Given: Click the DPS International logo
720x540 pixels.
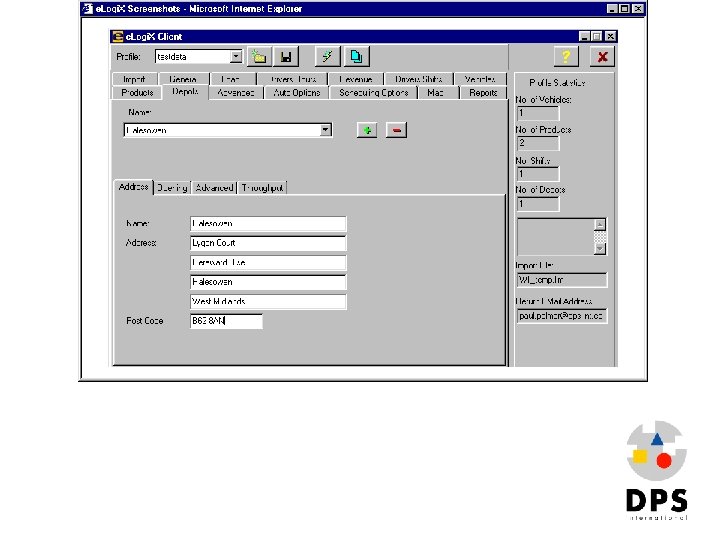Looking at the screenshot, I should (657, 470).
